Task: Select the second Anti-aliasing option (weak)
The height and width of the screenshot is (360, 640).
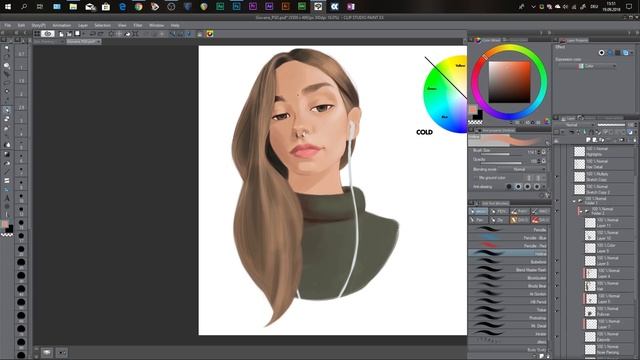Action: click(518, 187)
